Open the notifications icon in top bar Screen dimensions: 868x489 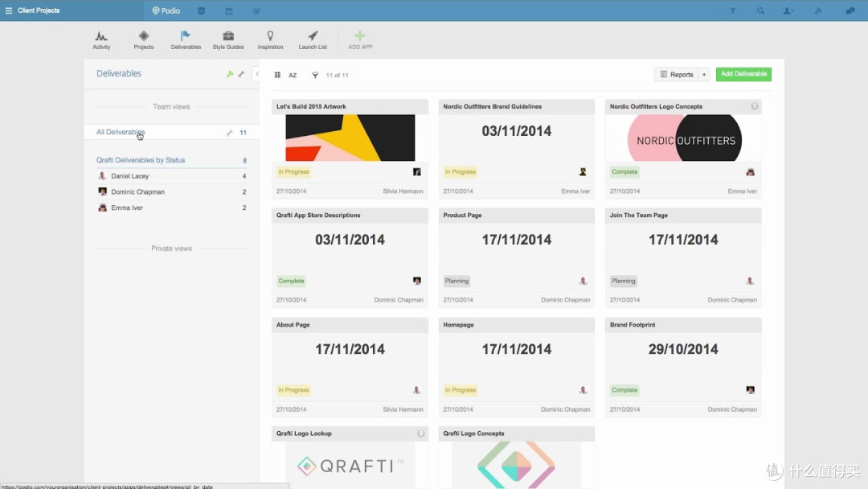(818, 10)
